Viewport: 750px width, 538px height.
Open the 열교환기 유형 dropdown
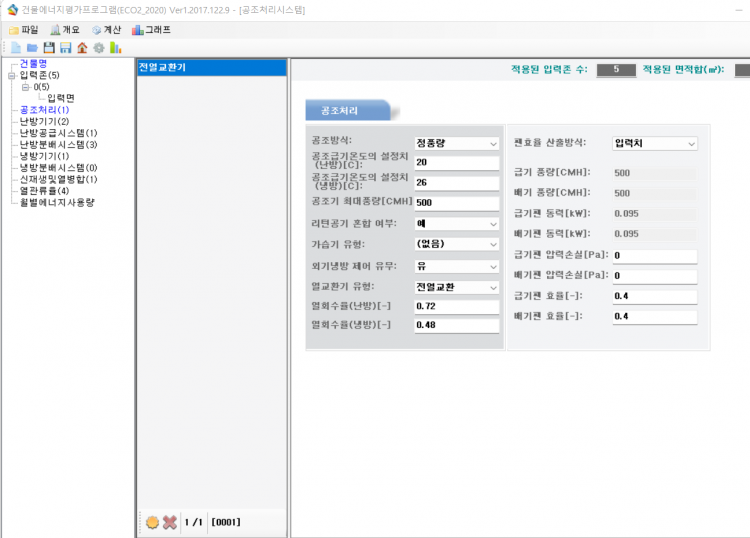point(493,288)
